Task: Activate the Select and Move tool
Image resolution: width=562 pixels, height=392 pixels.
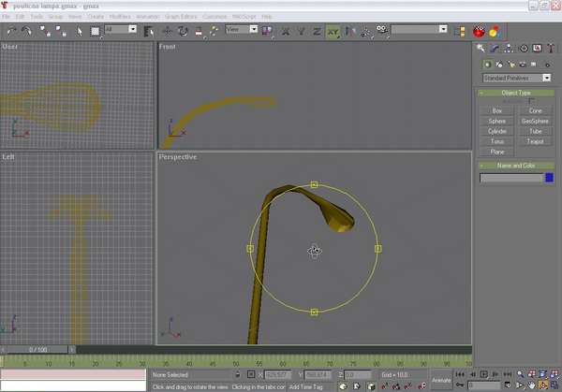Action: click(167, 31)
